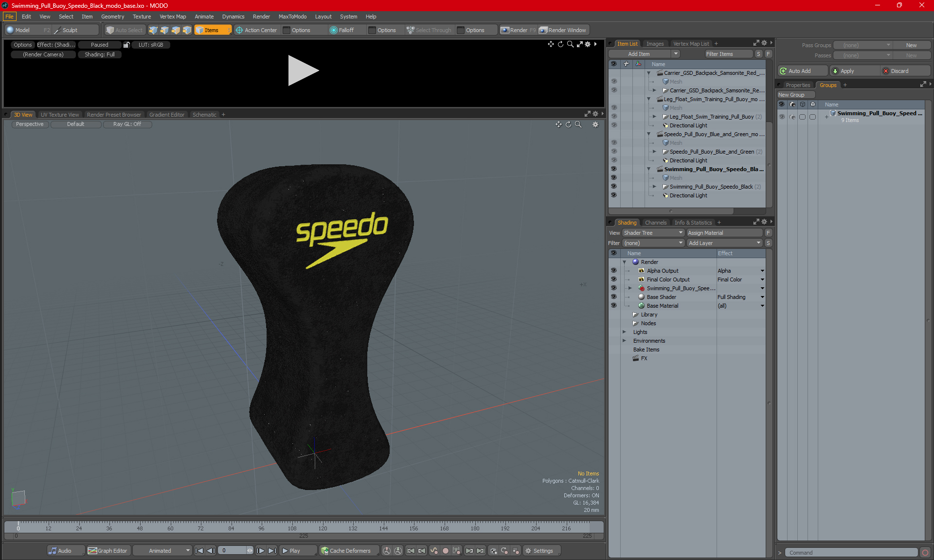Open the File menu

(x=9, y=17)
